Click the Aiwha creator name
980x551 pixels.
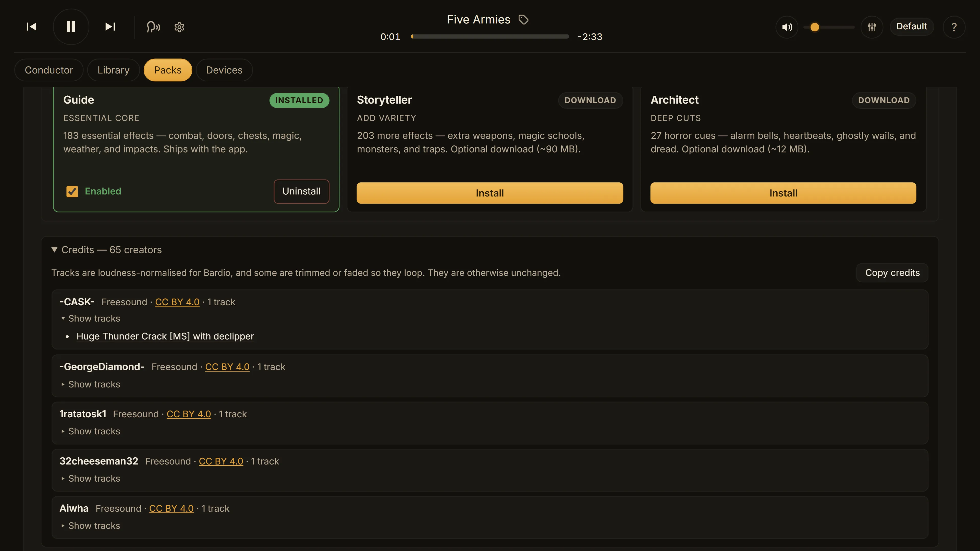click(74, 508)
